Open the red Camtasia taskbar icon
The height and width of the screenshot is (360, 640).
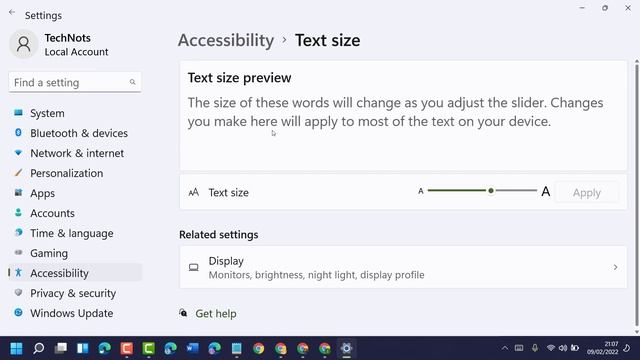pos(127,348)
